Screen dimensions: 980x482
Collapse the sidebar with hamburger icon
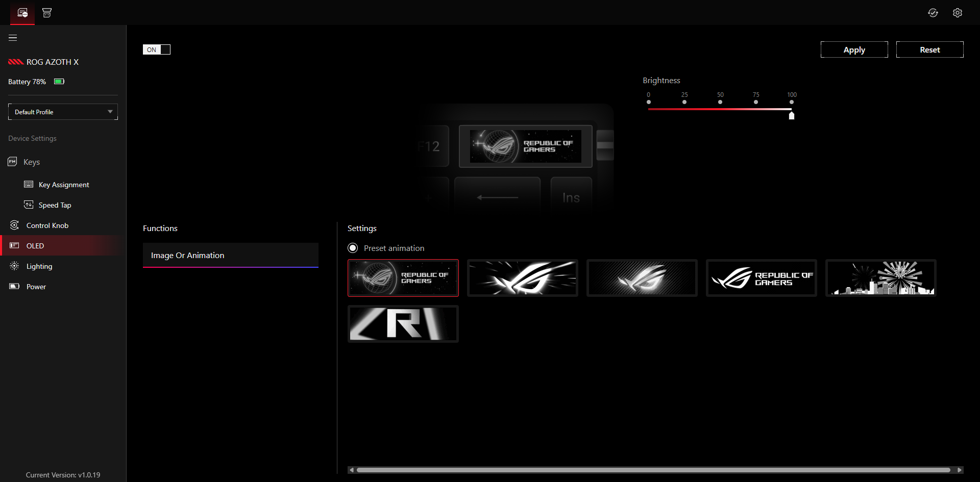coord(13,38)
